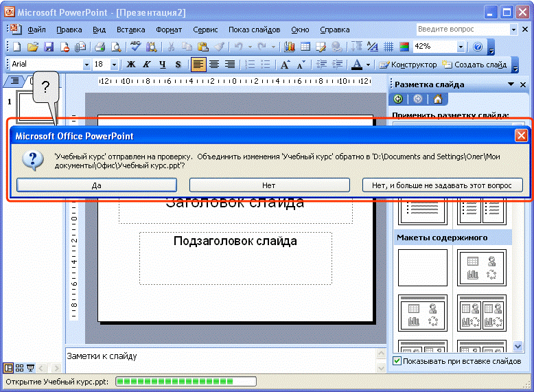Align text to the left

point(198,65)
